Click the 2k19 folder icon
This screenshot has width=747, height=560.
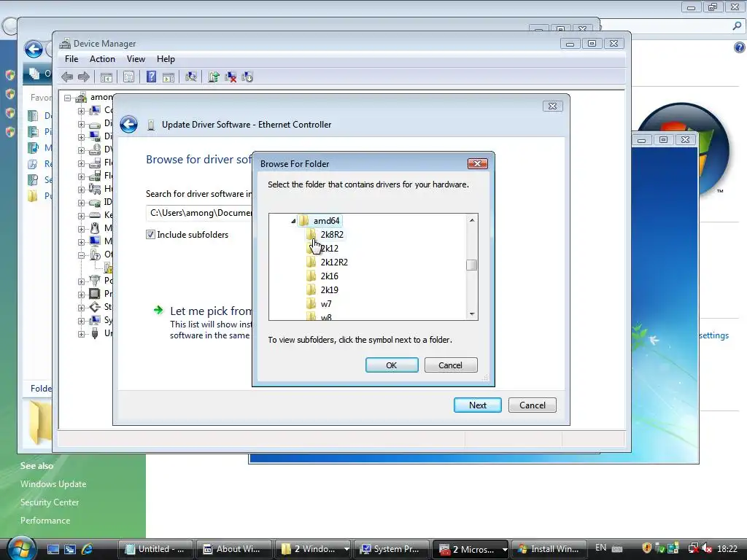(311, 289)
